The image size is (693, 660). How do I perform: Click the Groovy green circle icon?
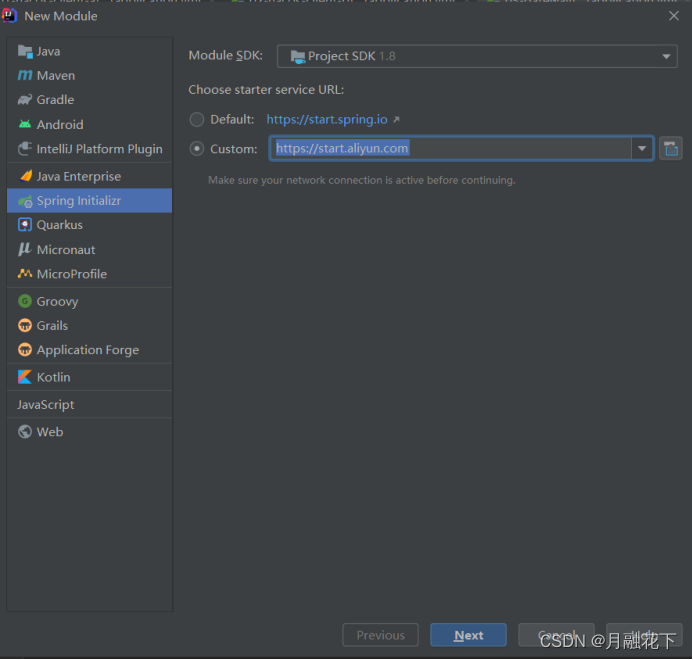[25, 301]
